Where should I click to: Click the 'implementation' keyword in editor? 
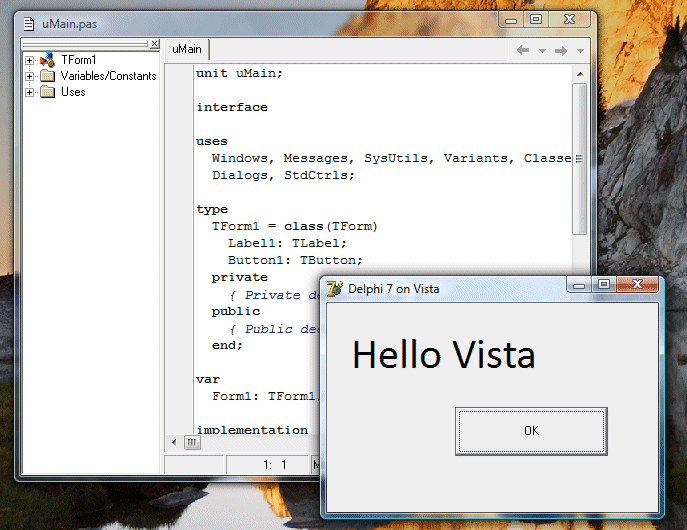[252, 430]
